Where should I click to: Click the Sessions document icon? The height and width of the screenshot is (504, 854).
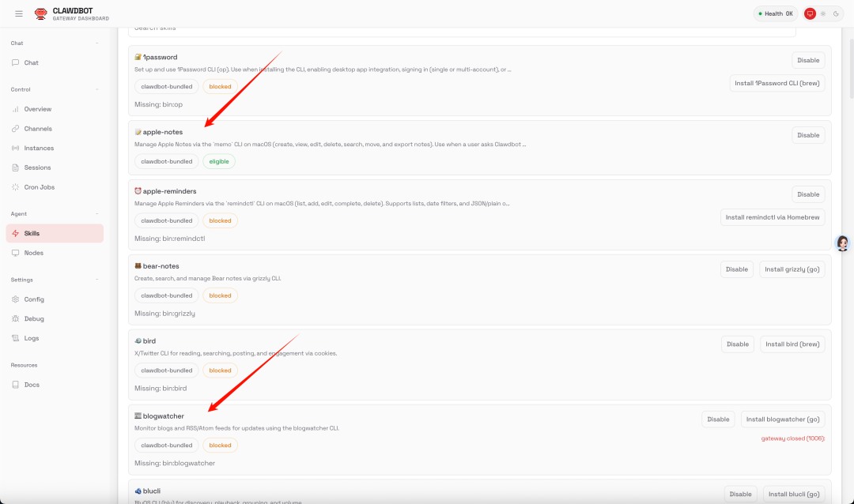pyautogui.click(x=15, y=167)
